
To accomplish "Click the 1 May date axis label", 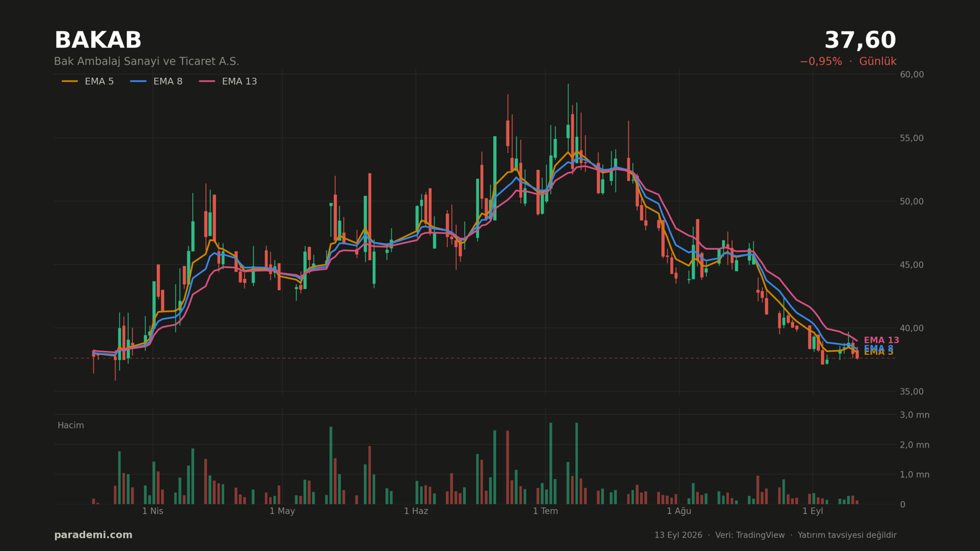I will (282, 511).
